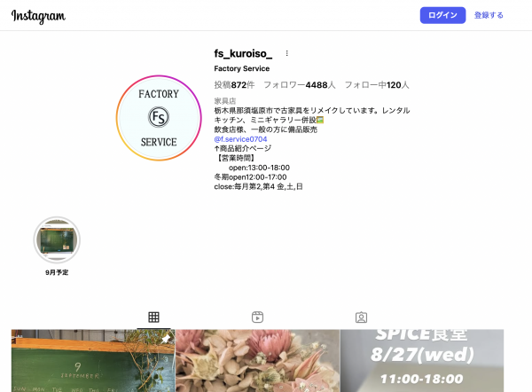Click the Instagram logo

coord(38,17)
